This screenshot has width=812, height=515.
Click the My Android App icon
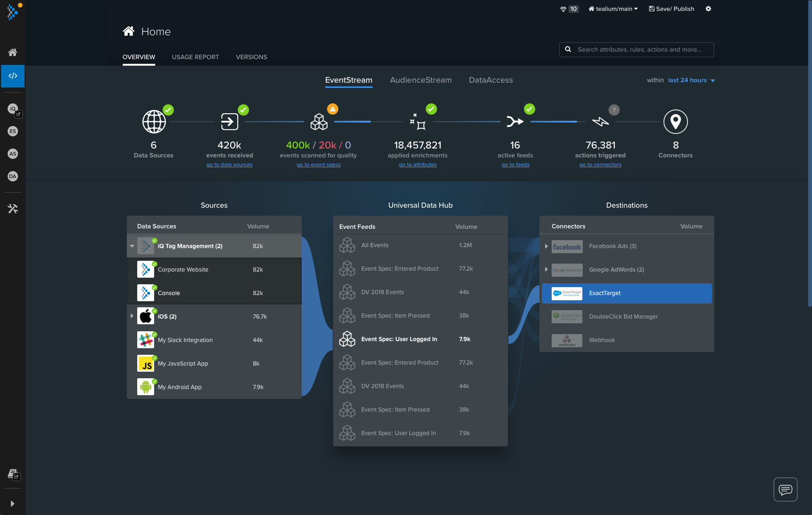pyautogui.click(x=146, y=387)
